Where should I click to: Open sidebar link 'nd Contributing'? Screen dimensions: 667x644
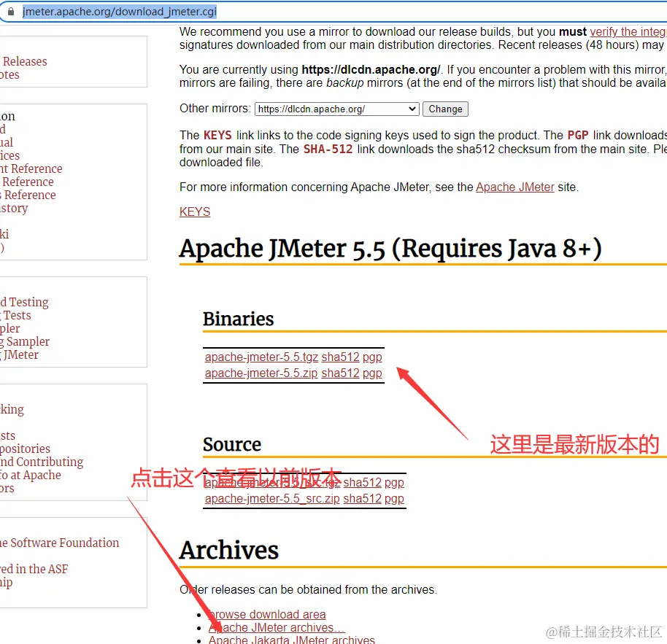click(x=42, y=462)
